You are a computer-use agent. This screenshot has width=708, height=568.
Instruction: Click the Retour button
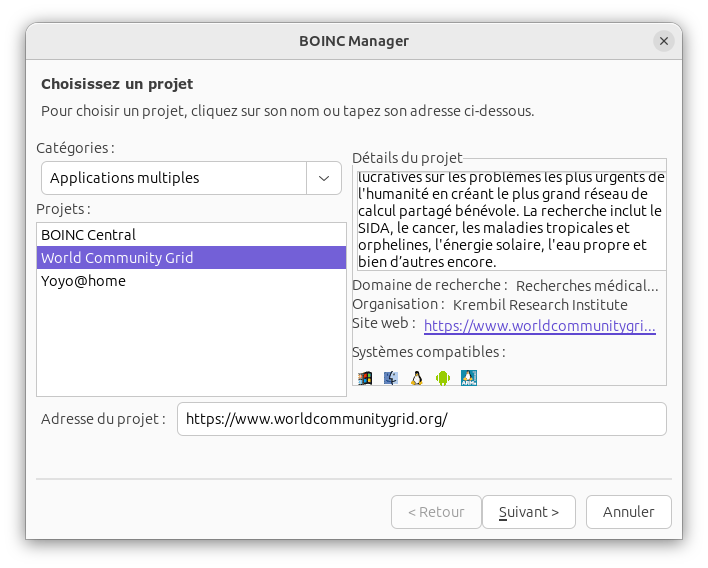tap(436, 512)
